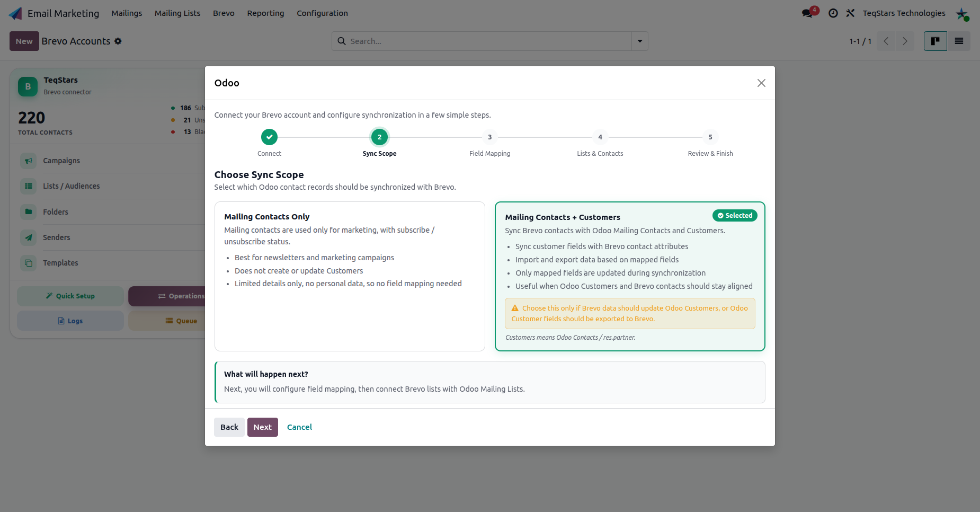The image size is (980, 512).
Task: Click the New button
Action: click(x=24, y=41)
